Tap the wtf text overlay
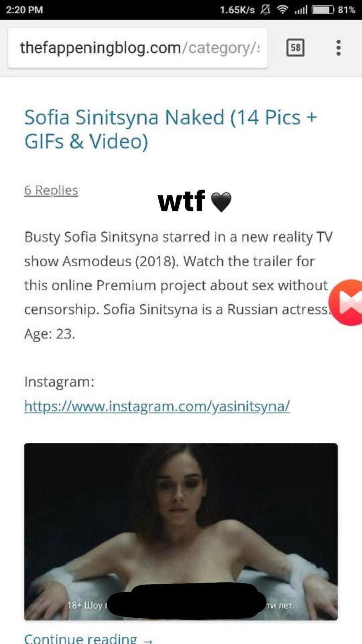362x644 pixels. [181, 202]
